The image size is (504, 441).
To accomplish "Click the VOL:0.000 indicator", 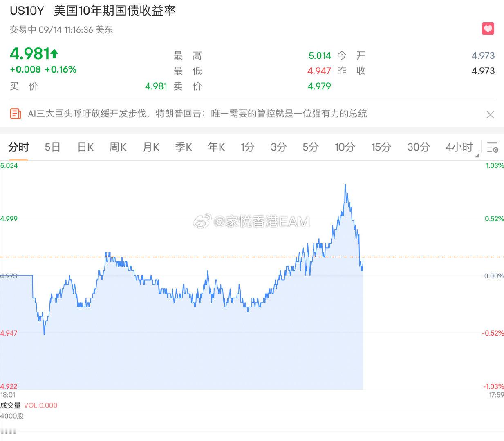I will coord(40,405).
